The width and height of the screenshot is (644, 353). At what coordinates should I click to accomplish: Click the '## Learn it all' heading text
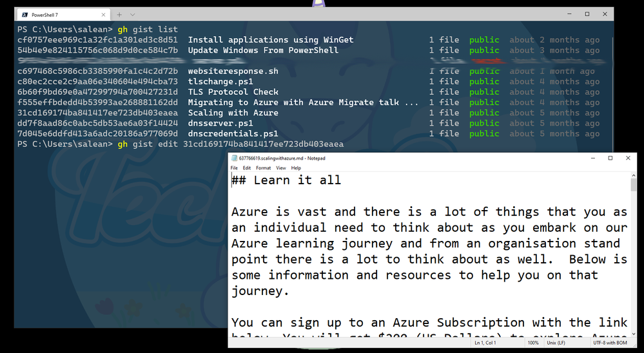(x=286, y=180)
